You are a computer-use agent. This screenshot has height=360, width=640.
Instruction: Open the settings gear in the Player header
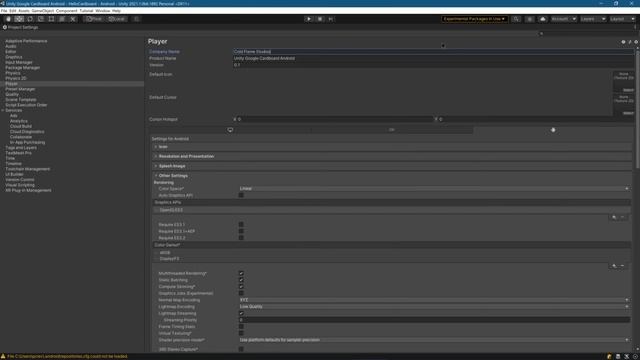[x=636, y=42]
